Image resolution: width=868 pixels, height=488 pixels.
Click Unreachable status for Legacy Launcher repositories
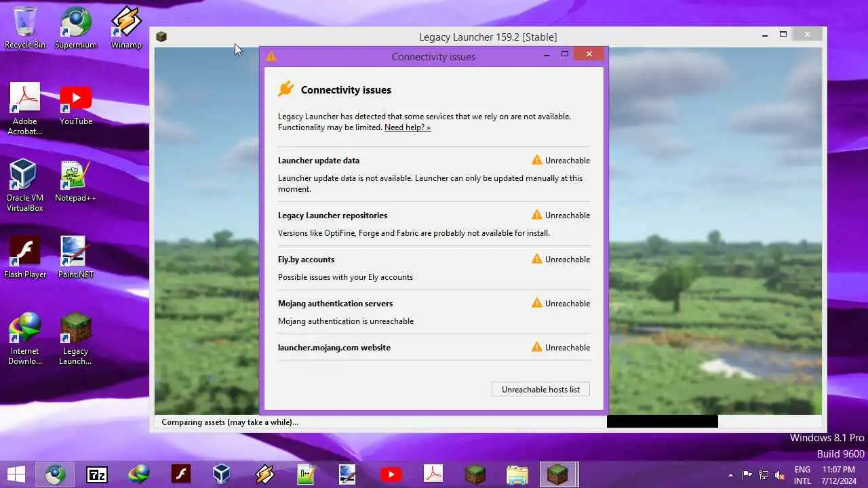click(561, 216)
